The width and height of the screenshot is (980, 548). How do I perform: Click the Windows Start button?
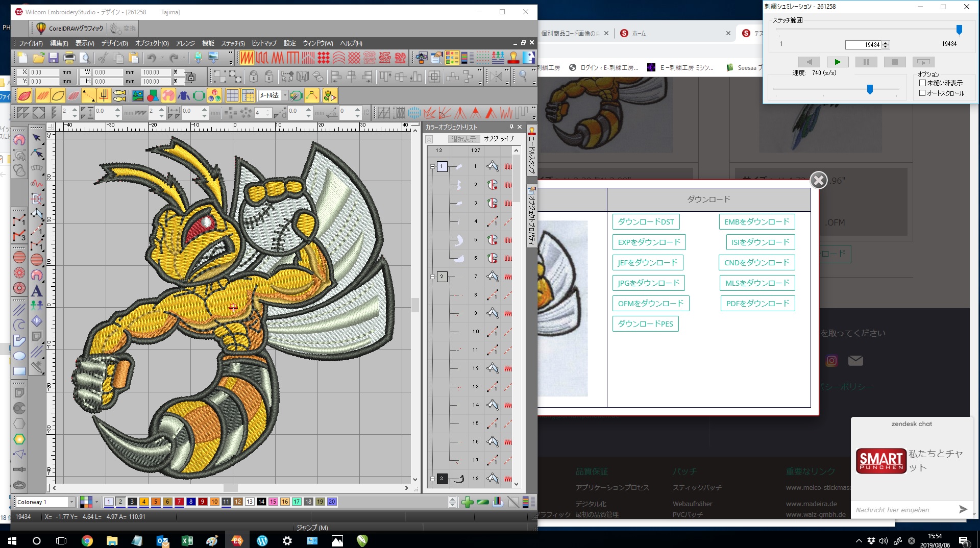(12, 540)
